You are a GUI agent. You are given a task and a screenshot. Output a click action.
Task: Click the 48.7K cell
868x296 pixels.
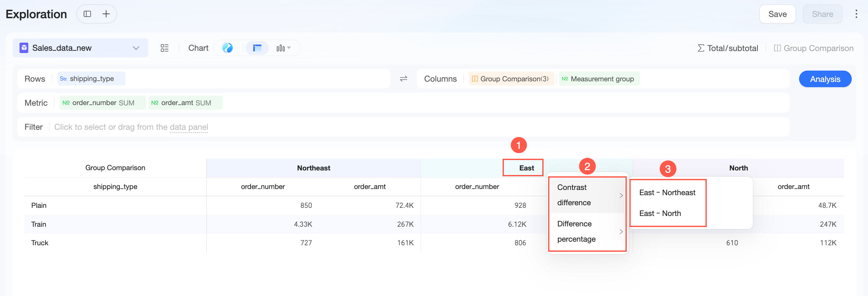pos(827,205)
